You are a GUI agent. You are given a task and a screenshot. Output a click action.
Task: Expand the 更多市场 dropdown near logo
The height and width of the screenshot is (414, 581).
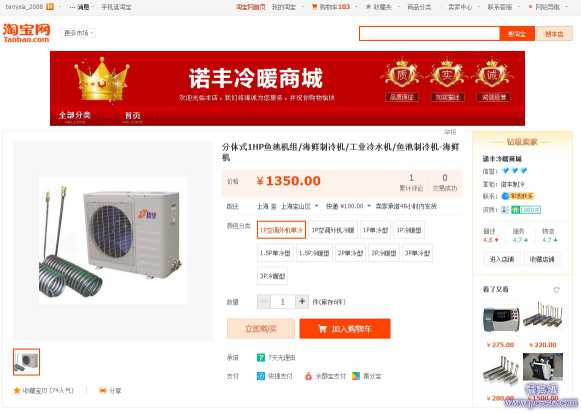tap(79, 33)
